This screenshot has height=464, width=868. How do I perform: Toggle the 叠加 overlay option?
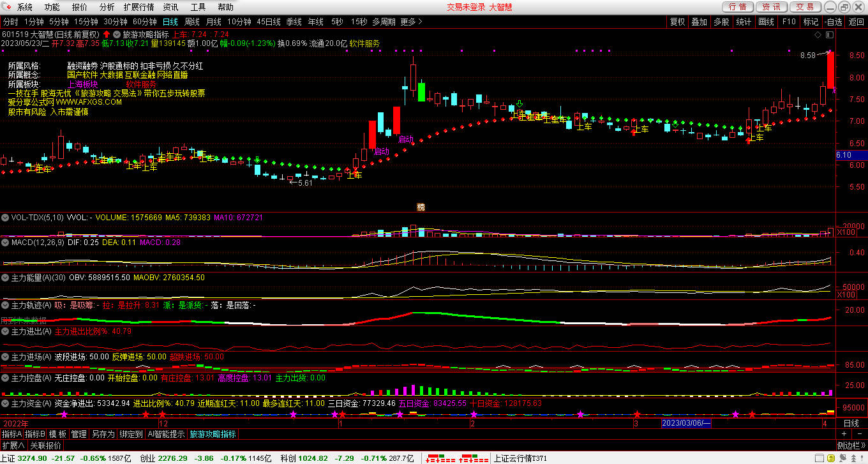[699, 22]
